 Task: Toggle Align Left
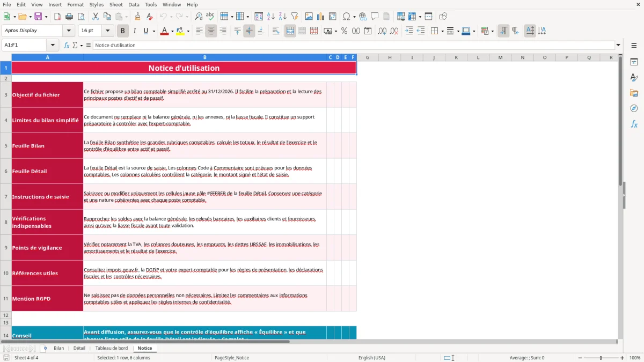[199, 31]
